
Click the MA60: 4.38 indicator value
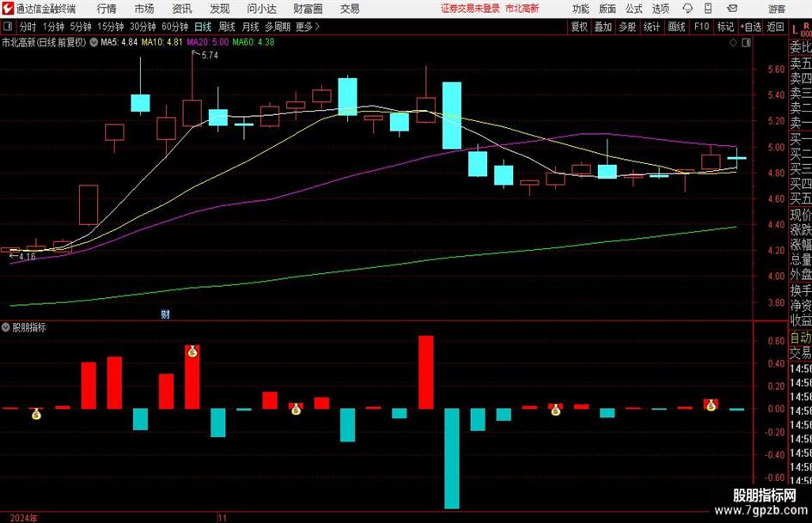253,42
